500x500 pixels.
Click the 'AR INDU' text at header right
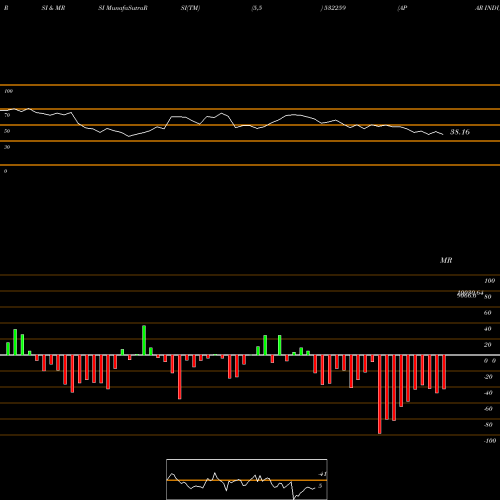[x=487, y=8]
